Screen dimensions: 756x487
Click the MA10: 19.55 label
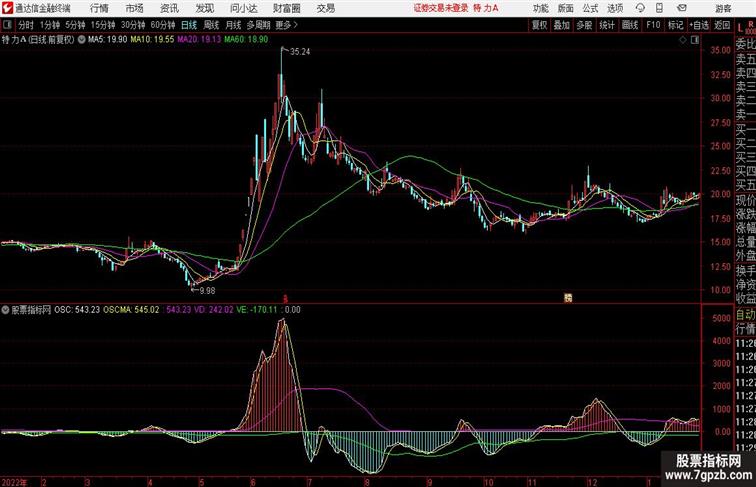click(x=152, y=40)
